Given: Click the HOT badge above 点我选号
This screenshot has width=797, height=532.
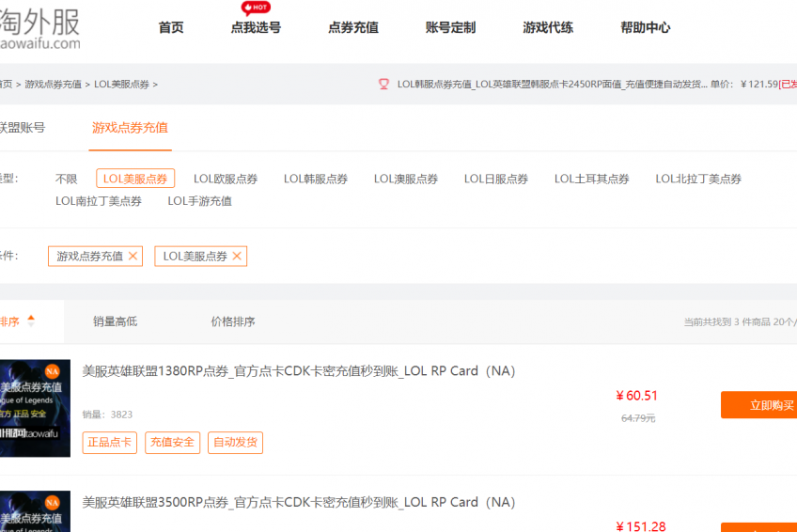Looking at the screenshot, I should click(x=255, y=8).
